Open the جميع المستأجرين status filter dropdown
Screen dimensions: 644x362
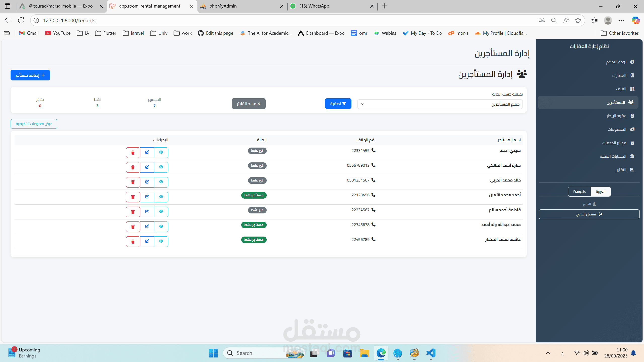(440, 104)
